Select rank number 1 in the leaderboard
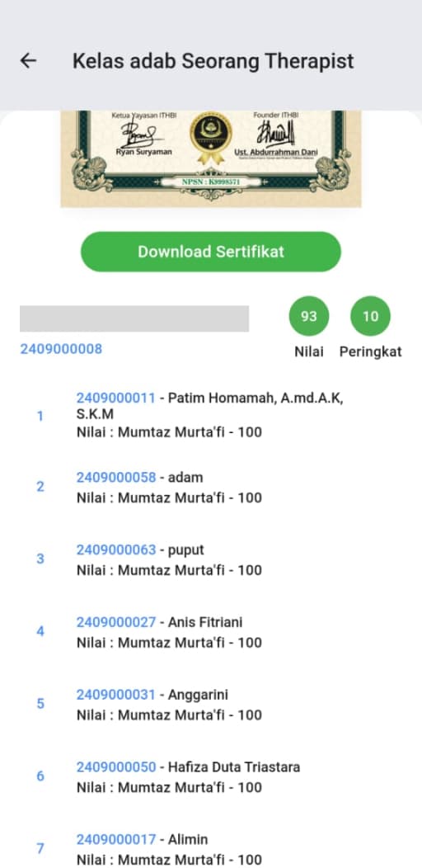The image size is (422, 868). pyautogui.click(x=40, y=416)
